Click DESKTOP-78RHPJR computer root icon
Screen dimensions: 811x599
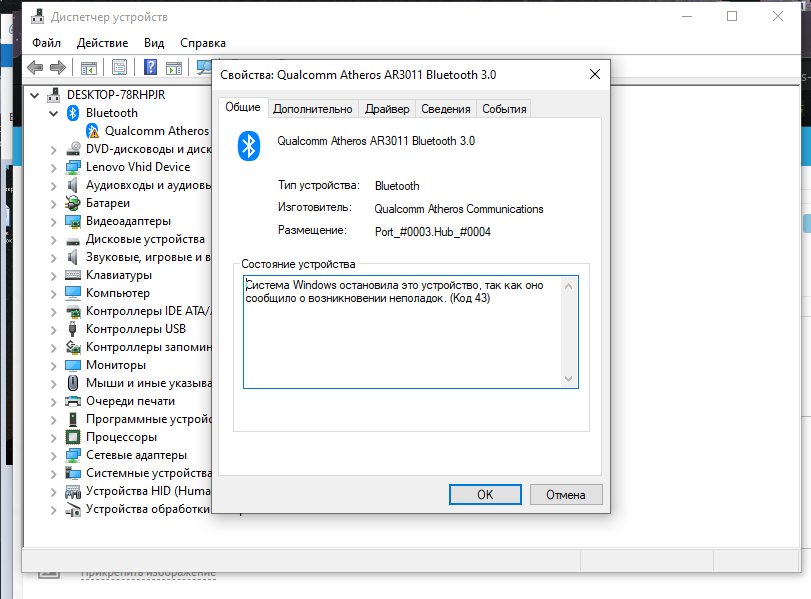[53, 95]
